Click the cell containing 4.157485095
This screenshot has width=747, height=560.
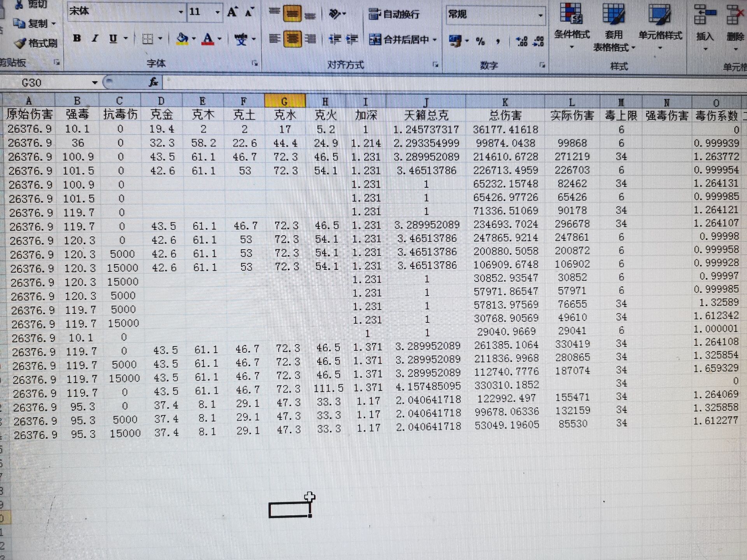coord(428,386)
